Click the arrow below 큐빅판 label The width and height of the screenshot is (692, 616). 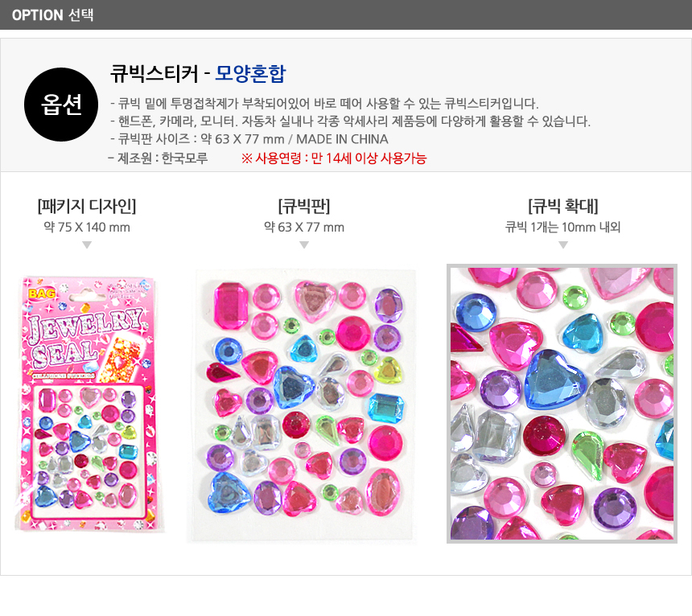click(304, 244)
